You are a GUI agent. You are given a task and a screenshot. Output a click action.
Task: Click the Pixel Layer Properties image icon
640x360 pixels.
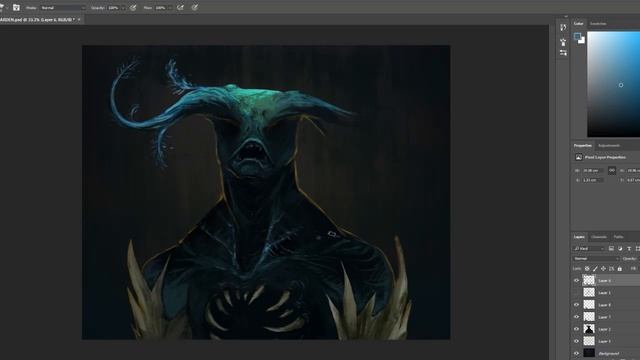(578, 157)
